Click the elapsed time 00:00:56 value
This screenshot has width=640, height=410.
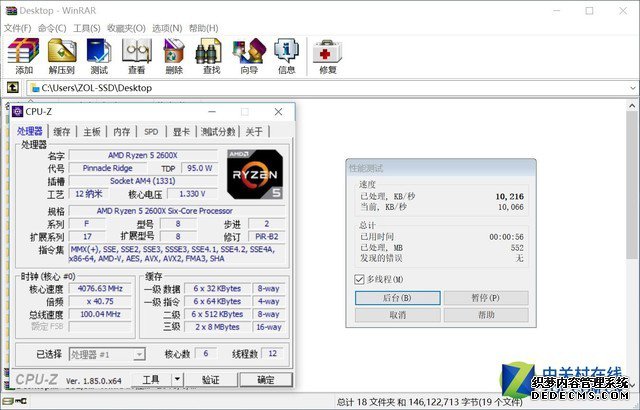pyautogui.click(x=506, y=237)
